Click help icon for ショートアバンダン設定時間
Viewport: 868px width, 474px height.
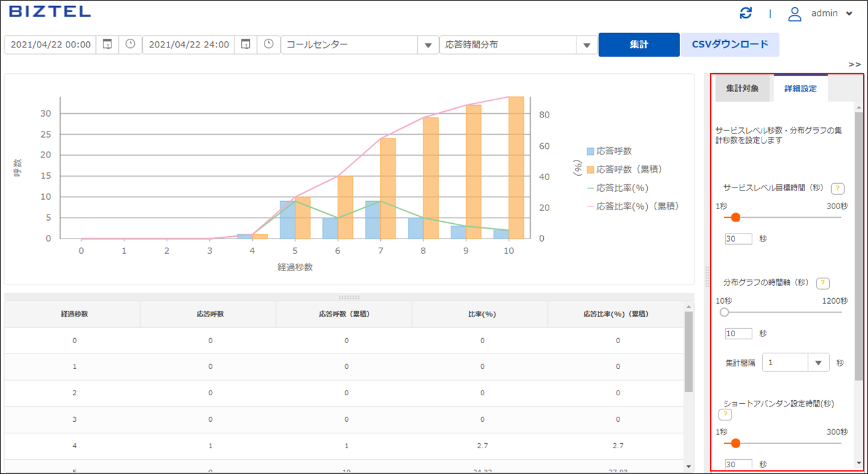725,415
